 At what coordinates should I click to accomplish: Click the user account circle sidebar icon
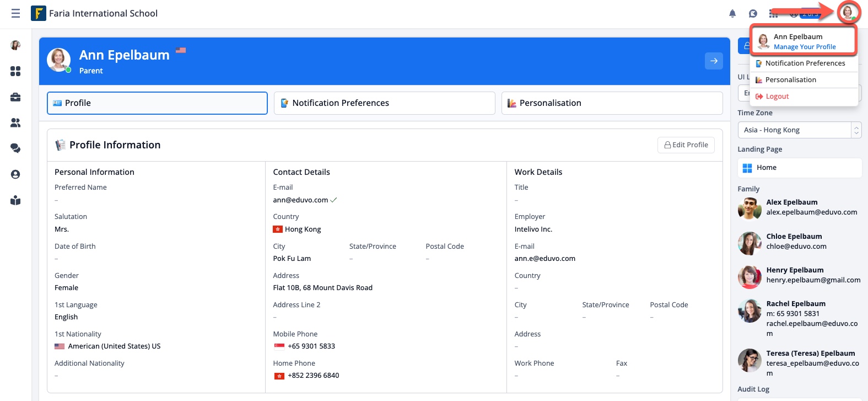click(15, 174)
